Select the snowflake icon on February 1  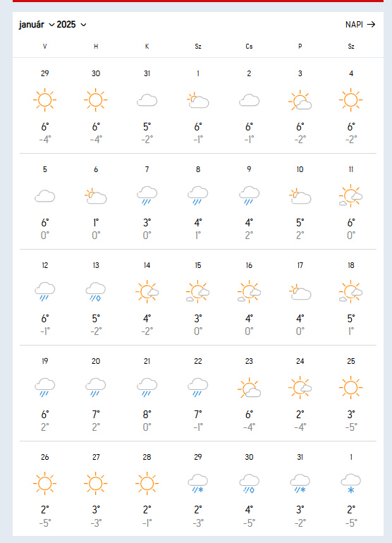(351, 484)
